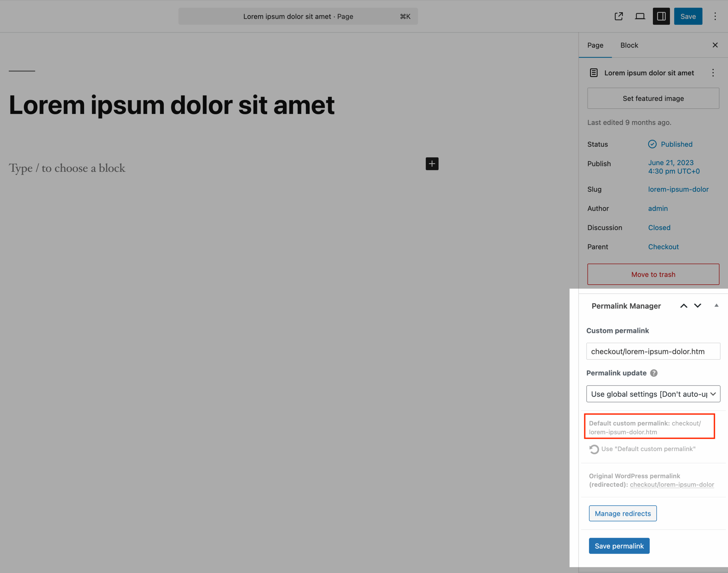The width and height of the screenshot is (728, 573).
Task: Click the Move to trash button
Action: click(x=653, y=274)
